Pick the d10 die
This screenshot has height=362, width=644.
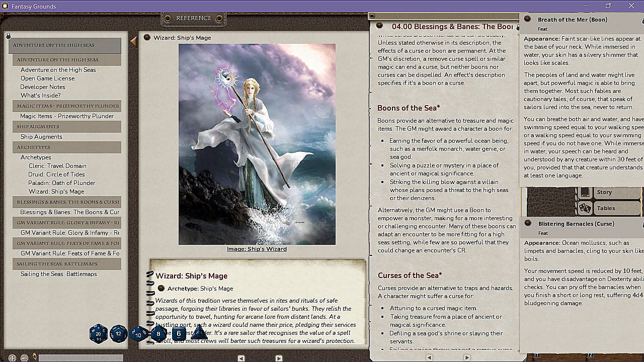coord(138,334)
